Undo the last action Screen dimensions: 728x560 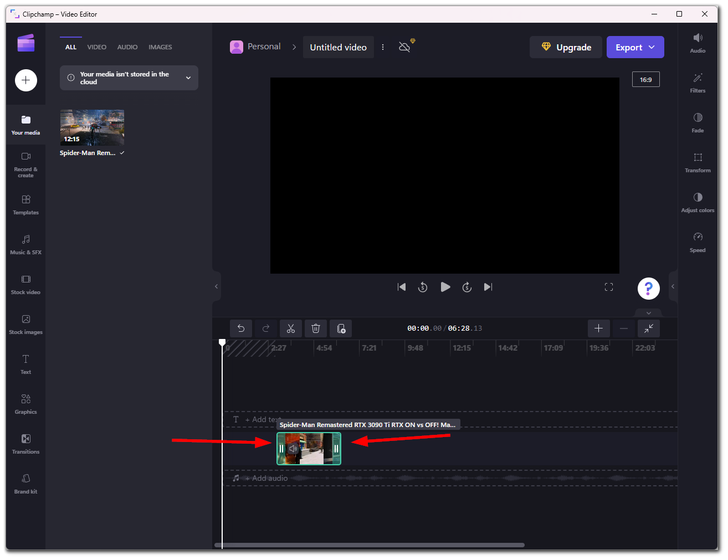[x=241, y=328]
